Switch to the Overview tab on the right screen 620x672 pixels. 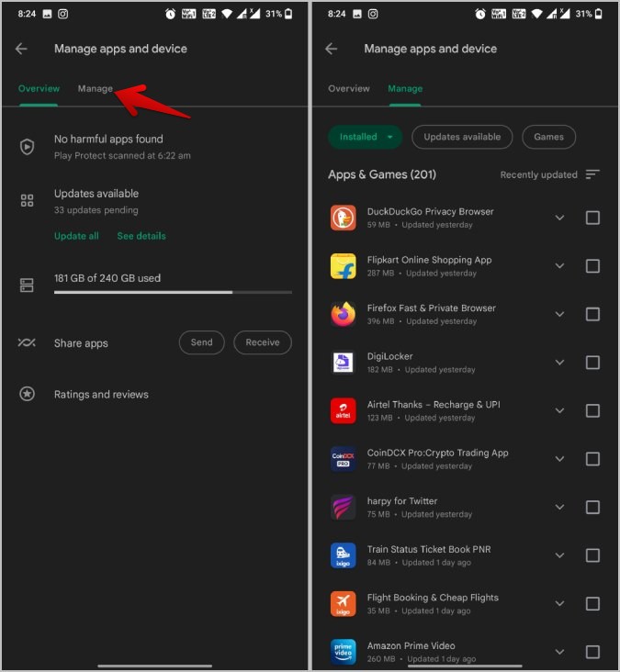coord(349,89)
